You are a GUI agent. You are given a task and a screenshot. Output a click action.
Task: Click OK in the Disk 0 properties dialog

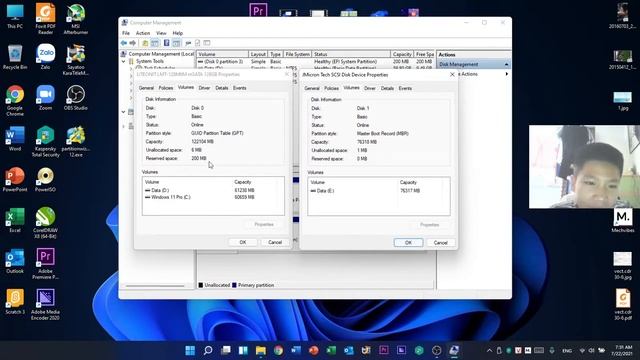coord(243,242)
